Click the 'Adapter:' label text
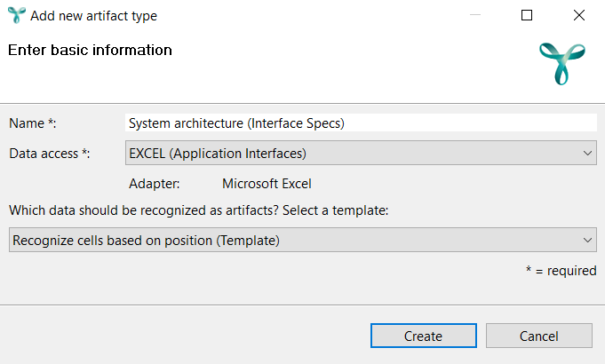The height and width of the screenshot is (364, 605). point(155,184)
